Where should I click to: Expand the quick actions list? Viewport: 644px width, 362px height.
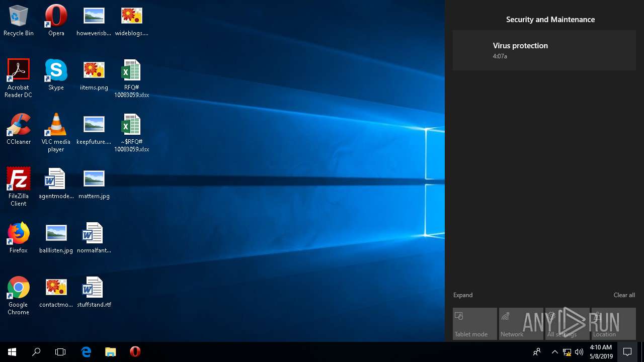click(463, 295)
